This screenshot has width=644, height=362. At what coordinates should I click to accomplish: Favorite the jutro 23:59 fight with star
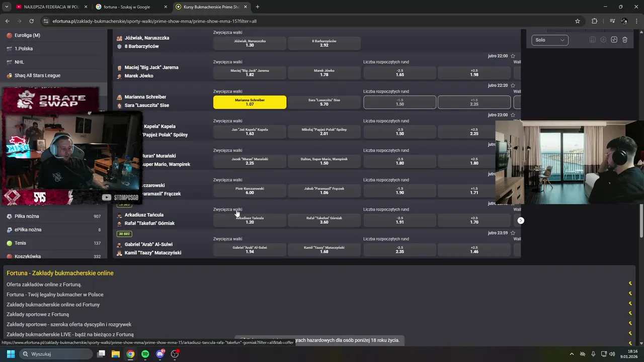[513, 233]
